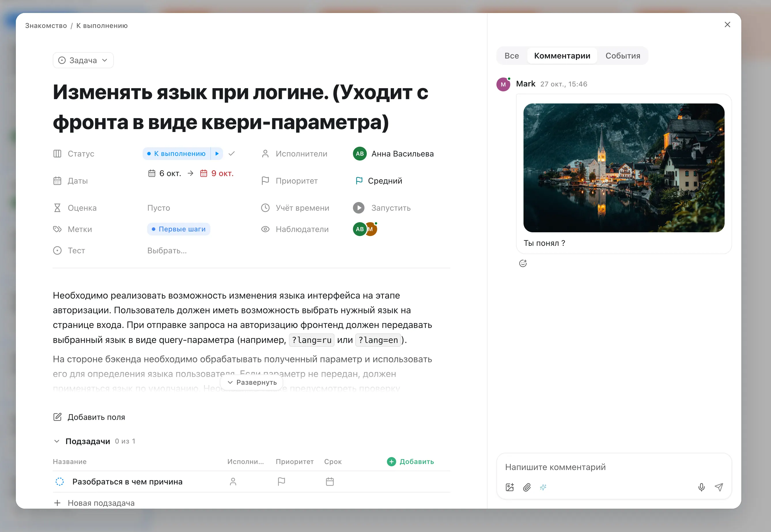Open the Наблюдатели avatars
771x532 pixels.
coord(365,229)
